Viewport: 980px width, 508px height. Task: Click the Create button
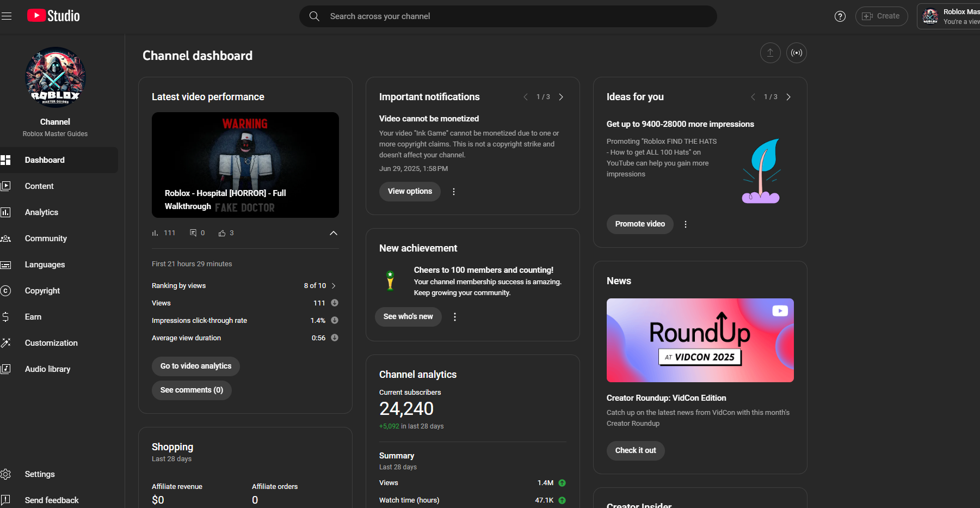(882, 16)
